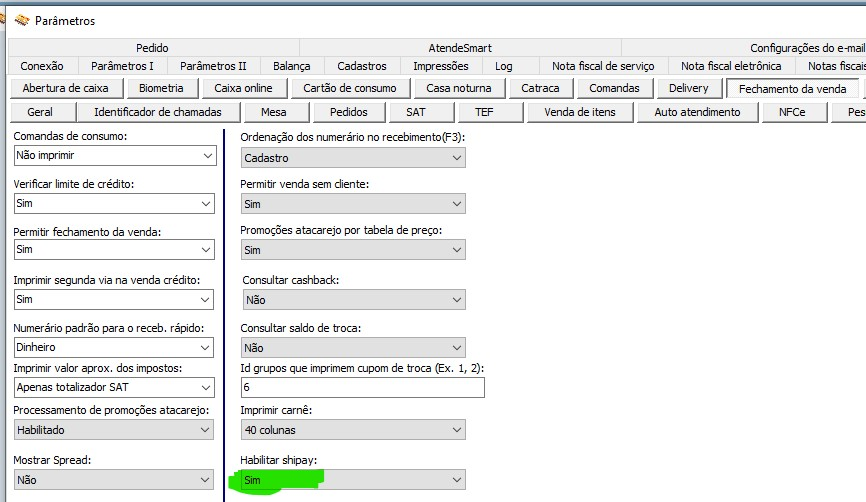This screenshot has width=866, height=502.
Task: Open the Pedido tab group
Action: (x=153, y=48)
